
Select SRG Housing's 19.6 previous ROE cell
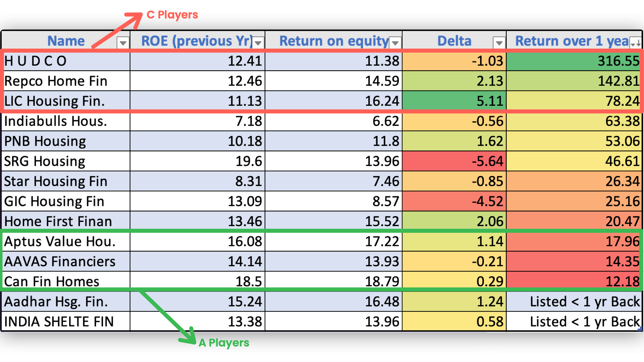198,161
